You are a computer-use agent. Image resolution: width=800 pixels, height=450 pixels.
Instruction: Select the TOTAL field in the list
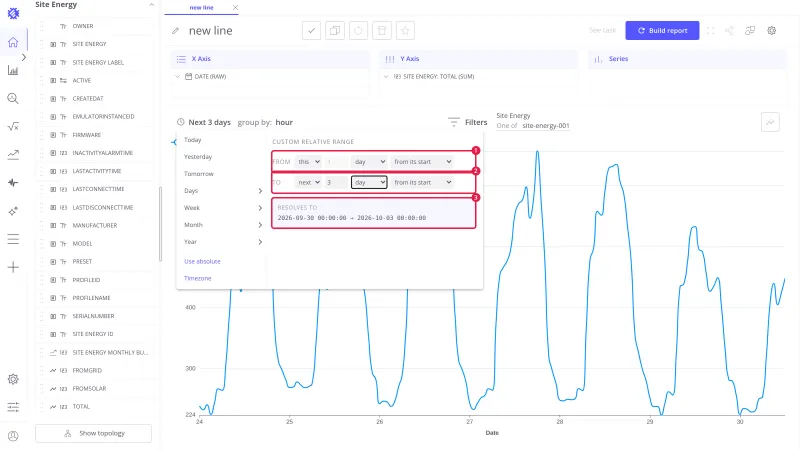tap(81, 407)
